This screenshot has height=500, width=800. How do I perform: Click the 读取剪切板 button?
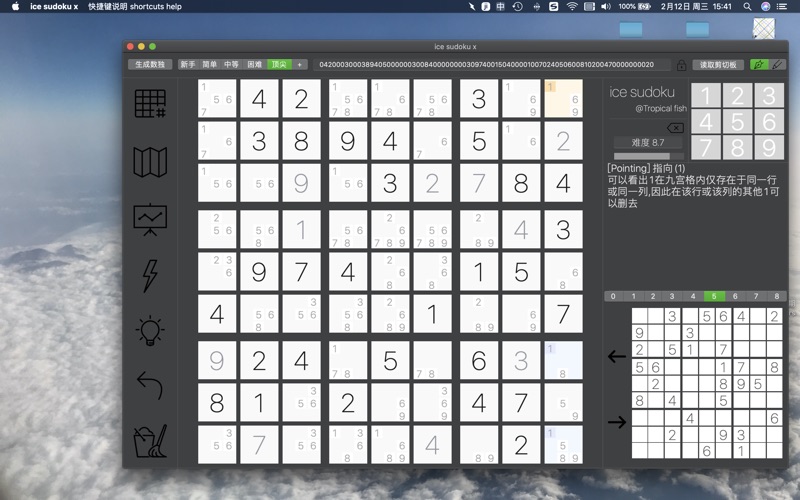[x=718, y=65]
